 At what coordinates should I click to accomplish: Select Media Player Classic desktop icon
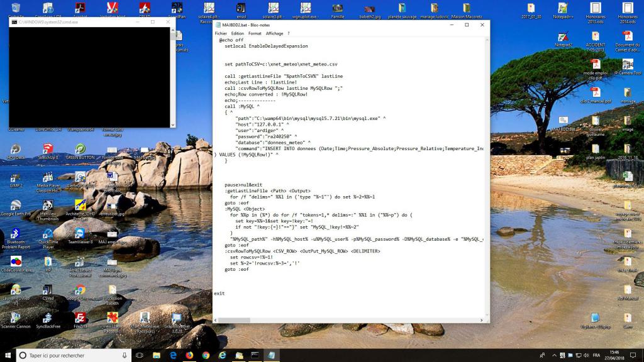tap(48, 182)
